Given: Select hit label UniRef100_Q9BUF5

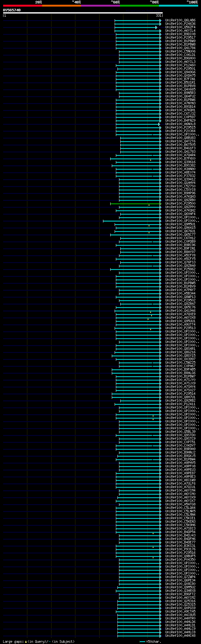Looking at the screenshot, I should 180,556.
